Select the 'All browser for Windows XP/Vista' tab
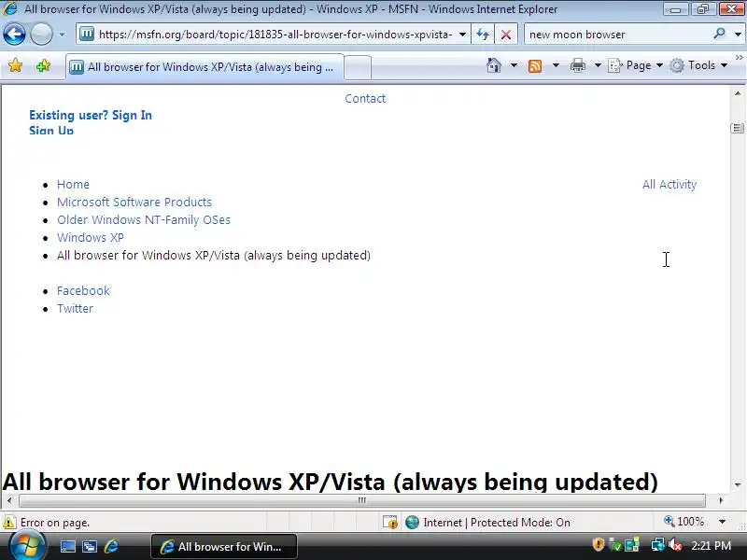Image resolution: width=747 pixels, height=560 pixels. coord(204,67)
